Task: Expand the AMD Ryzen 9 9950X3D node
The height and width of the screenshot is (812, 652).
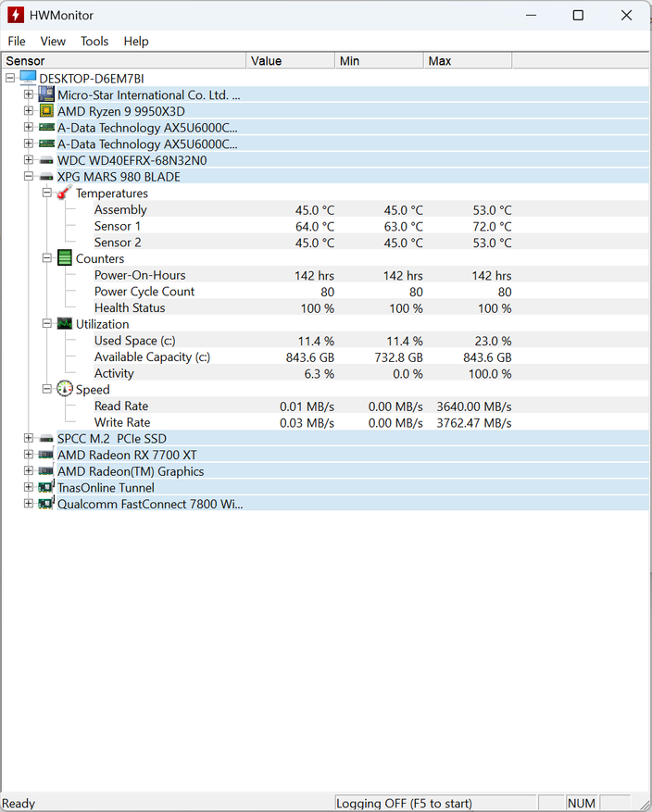Action: tap(29, 111)
